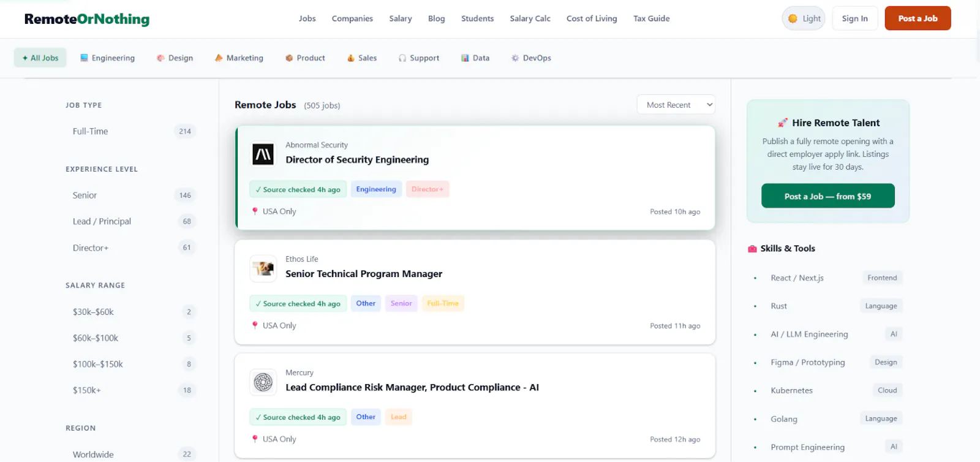Click the location pin in Abnormal Security card
980x462 pixels.
coord(255,211)
